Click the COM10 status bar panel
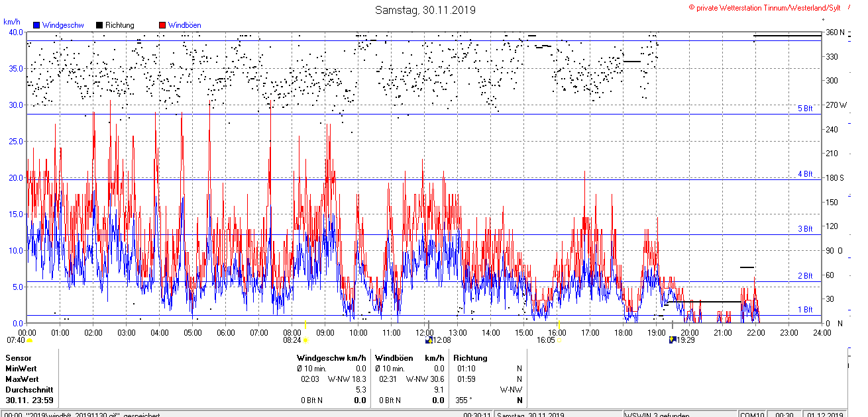The height and width of the screenshot is (417, 868). coord(752,415)
